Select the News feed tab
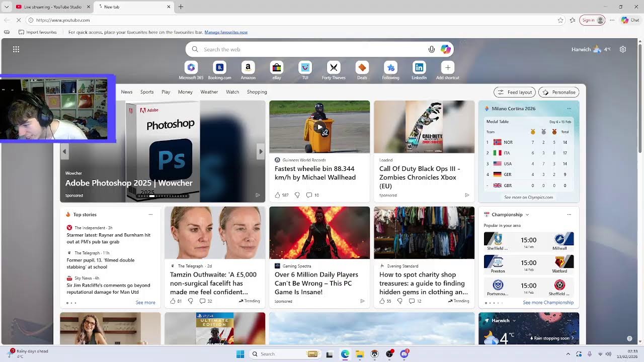This screenshot has height=362, width=644. (x=127, y=92)
